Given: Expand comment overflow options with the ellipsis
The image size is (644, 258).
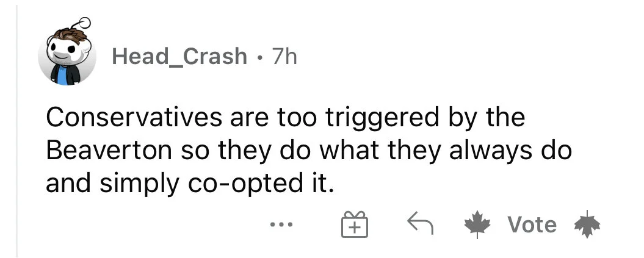Looking at the screenshot, I should (x=281, y=224).
